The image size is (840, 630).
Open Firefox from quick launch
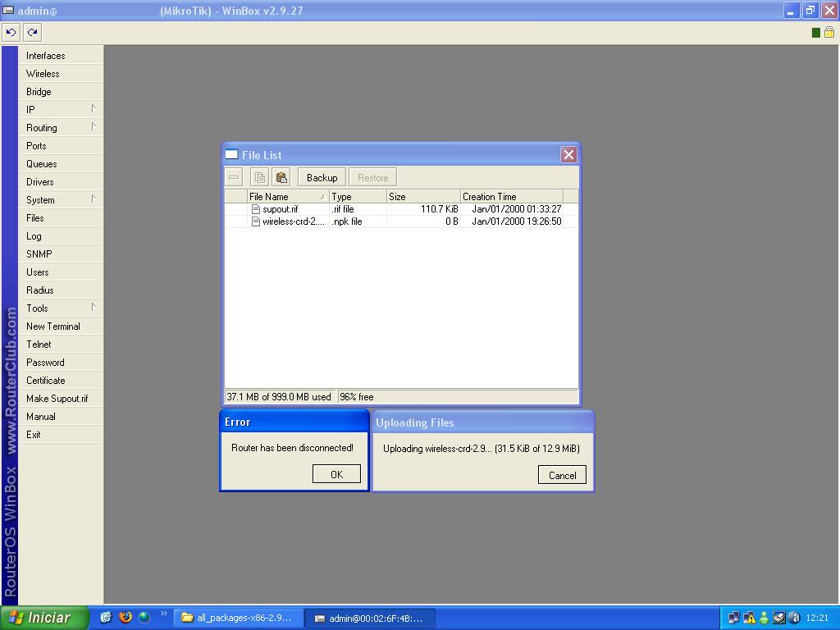click(126, 617)
